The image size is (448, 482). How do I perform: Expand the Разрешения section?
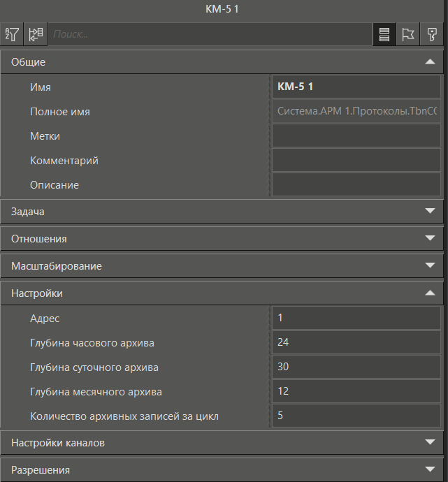[x=430, y=470]
